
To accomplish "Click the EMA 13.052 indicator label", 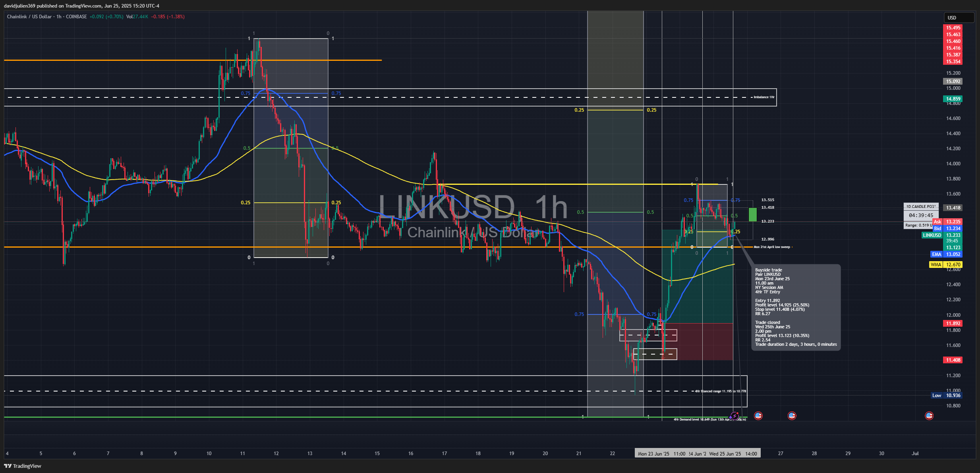I will pyautogui.click(x=947, y=254).
